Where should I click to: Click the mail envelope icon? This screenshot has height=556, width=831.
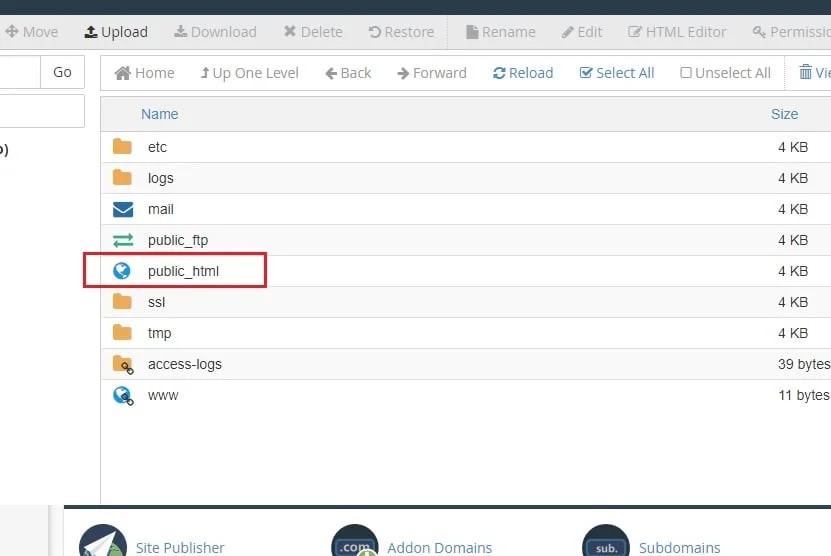pyautogui.click(x=122, y=209)
